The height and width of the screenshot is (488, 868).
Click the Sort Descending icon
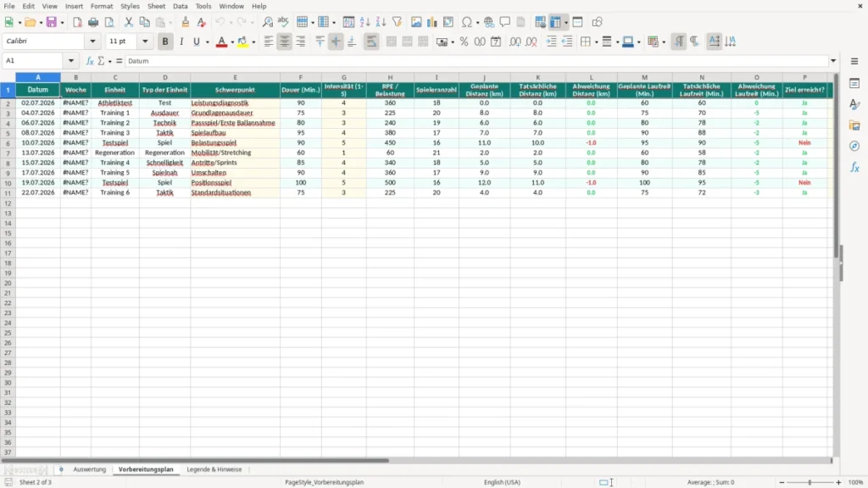pyautogui.click(x=381, y=22)
